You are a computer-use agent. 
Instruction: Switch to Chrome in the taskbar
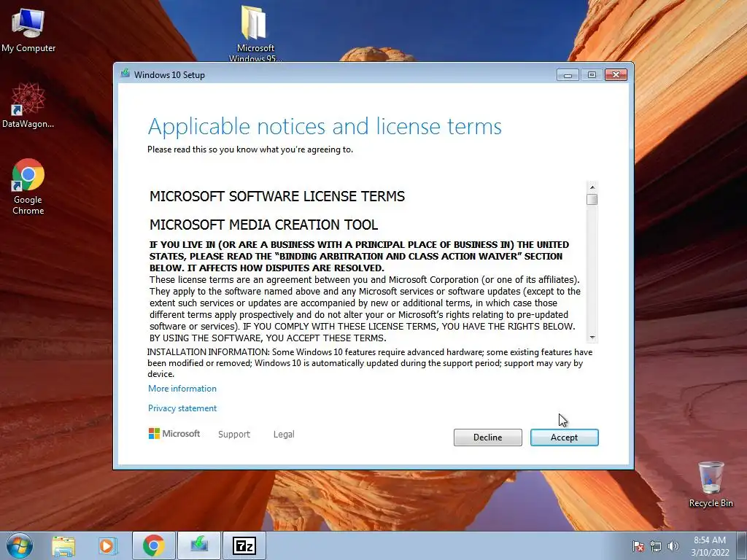click(153, 545)
